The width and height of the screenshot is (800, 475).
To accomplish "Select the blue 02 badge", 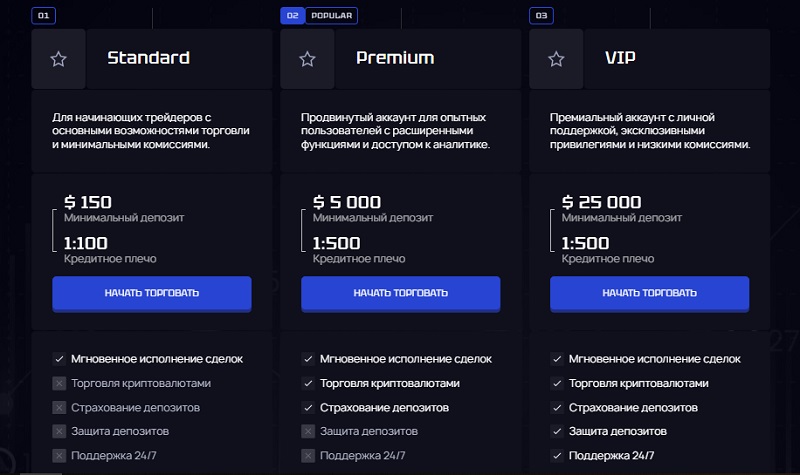I will (292, 15).
